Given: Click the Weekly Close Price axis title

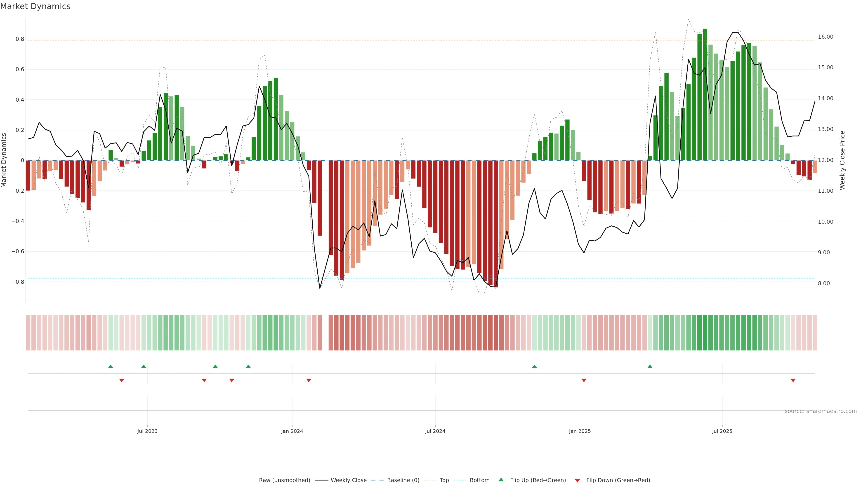Looking at the screenshot, I should [x=842, y=160].
